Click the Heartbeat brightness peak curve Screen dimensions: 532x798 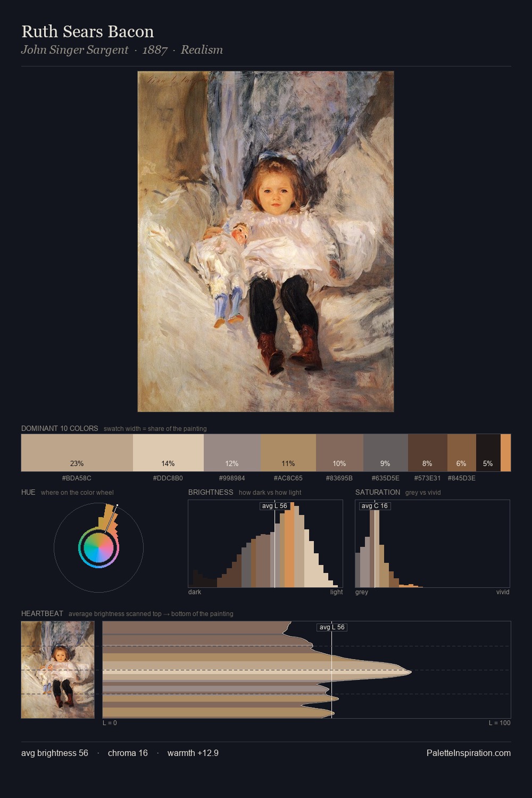click(411, 672)
